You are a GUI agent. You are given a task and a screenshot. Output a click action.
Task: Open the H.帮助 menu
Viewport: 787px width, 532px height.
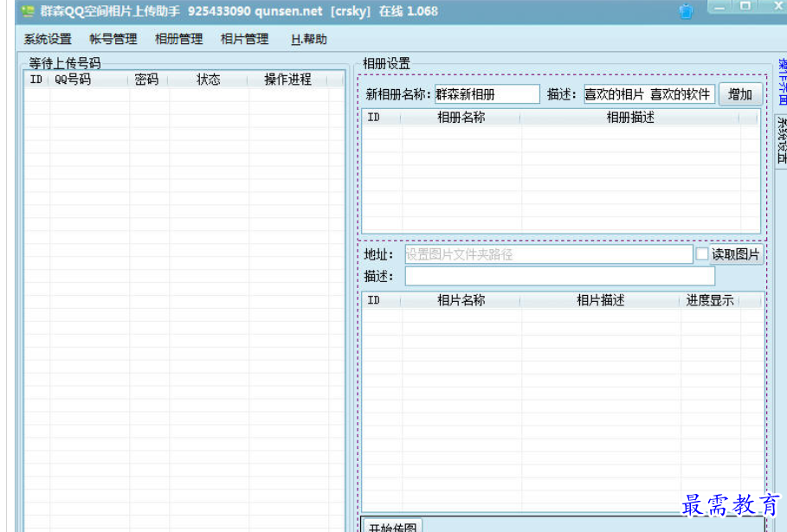point(309,39)
